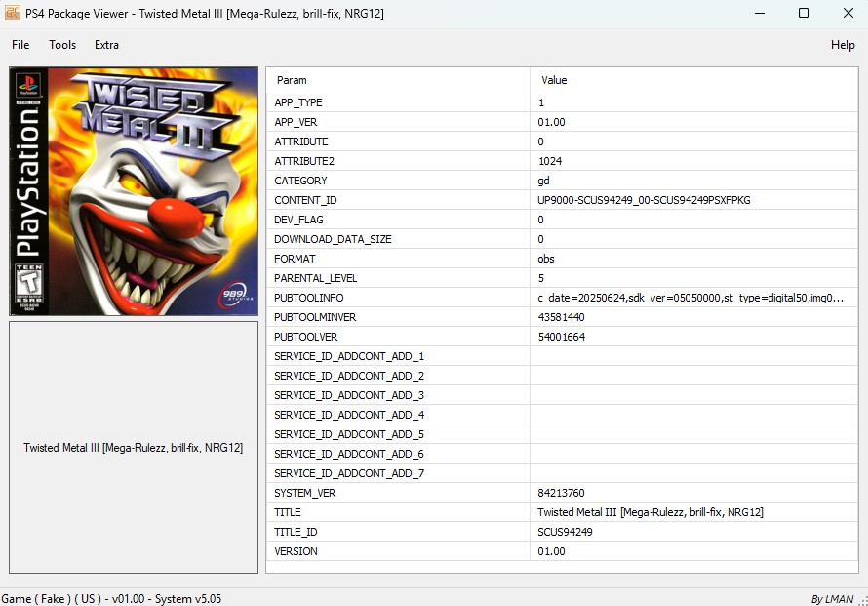868x606 pixels.
Task: Select the PUBTOOLINFO parameter
Action: [309, 298]
